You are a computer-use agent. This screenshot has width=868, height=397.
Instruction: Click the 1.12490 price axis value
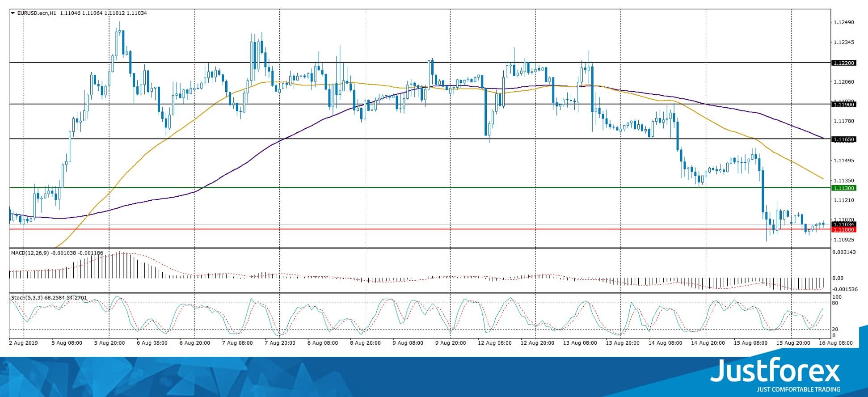click(844, 22)
